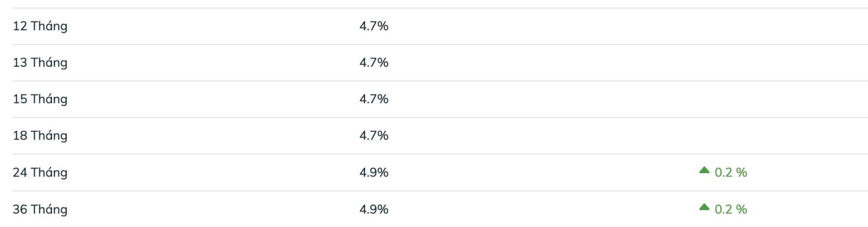Select the 13 Tháng term label

pos(40,62)
